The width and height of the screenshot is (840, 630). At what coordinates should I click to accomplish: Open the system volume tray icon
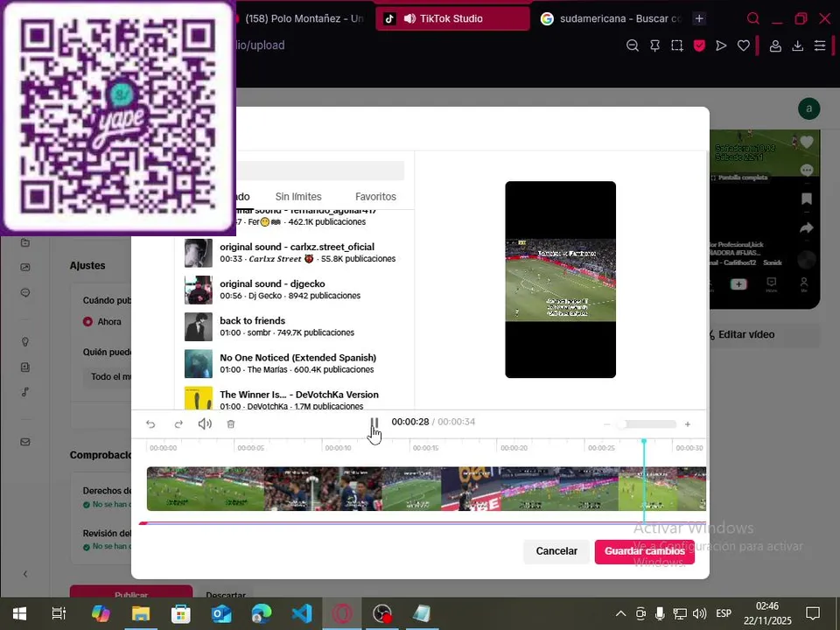point(699,613)
